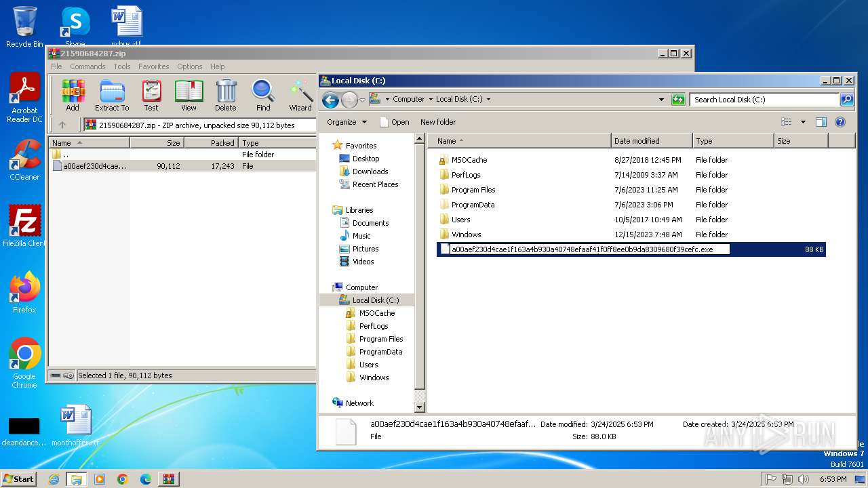Open the WinRAR File menu

(56, 66)
